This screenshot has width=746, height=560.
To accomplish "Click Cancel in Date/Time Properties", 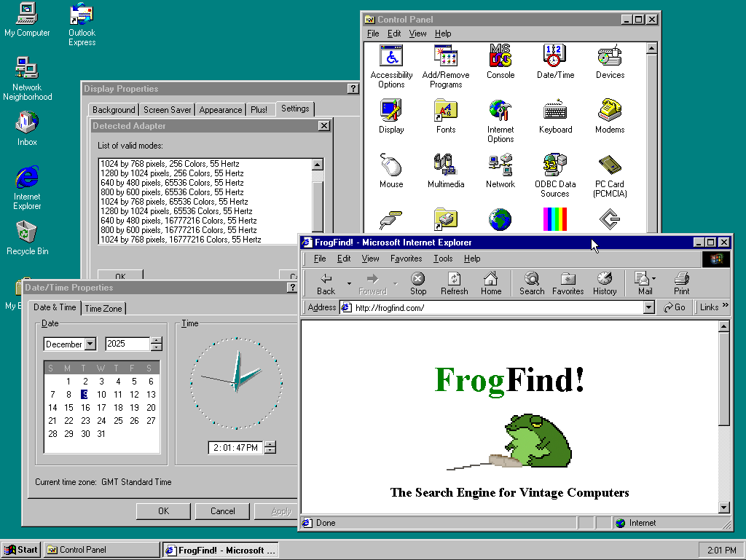I will pos(222,511).
